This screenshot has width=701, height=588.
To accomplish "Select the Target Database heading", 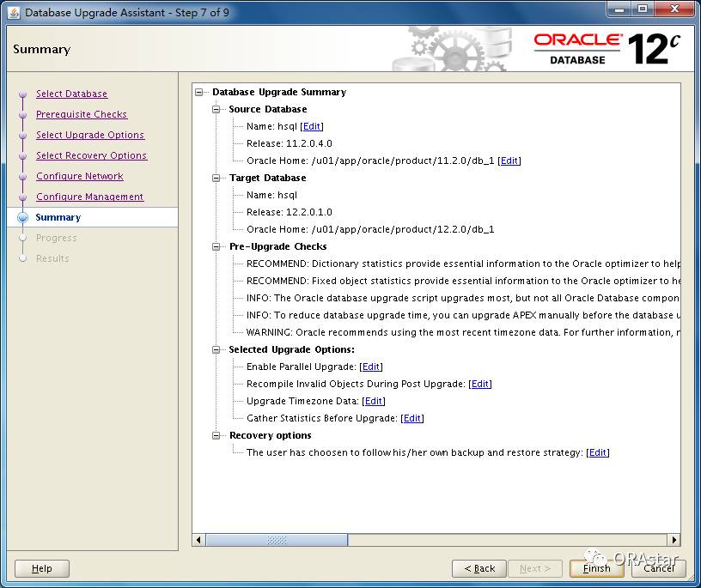I will pyautogui.click(x=268, y=179).
